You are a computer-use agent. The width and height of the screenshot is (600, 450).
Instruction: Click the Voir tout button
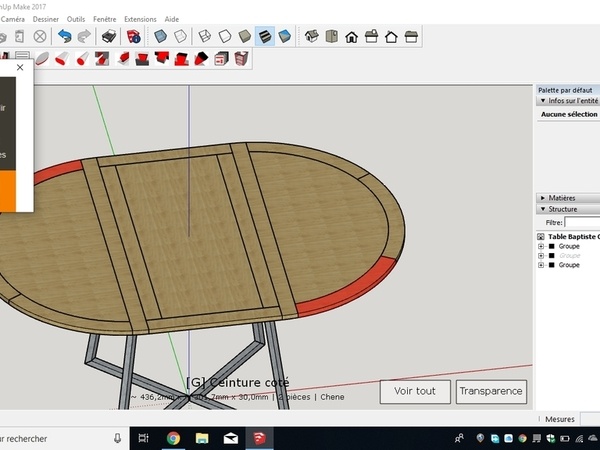414,391
